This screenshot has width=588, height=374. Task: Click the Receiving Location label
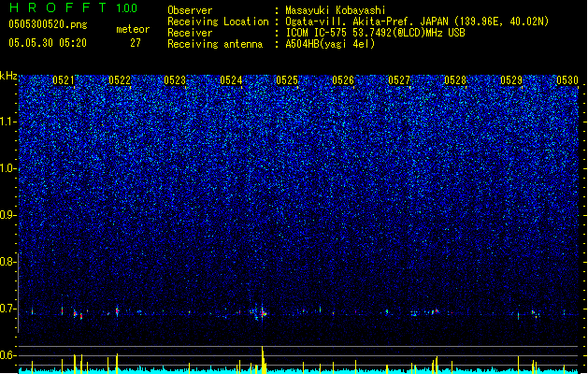click(218, 22)
